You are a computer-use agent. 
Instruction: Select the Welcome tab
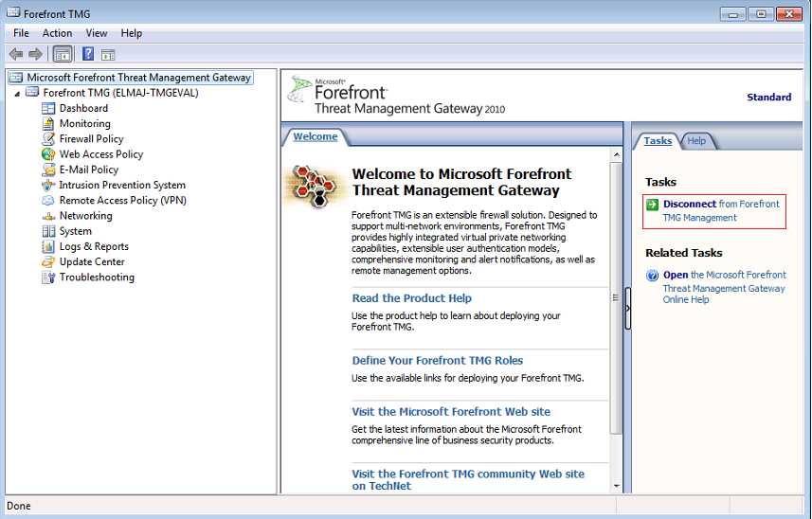[315, 136]
